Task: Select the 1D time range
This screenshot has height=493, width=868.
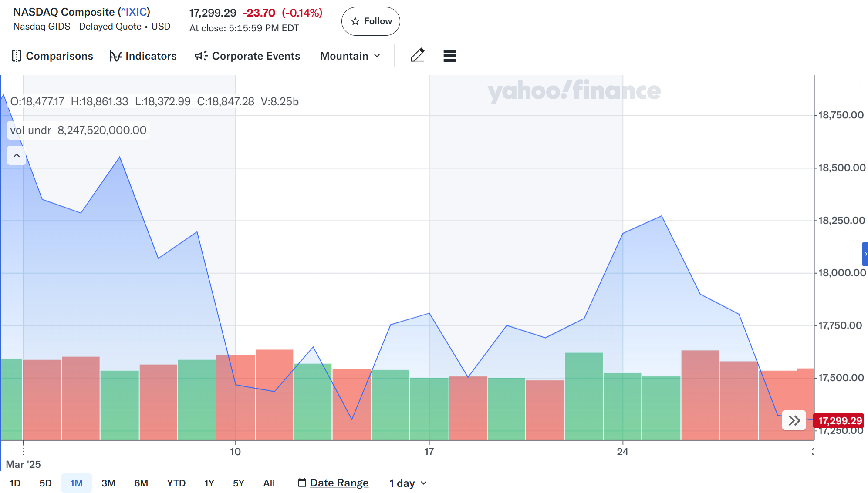Action: point(15,483)
